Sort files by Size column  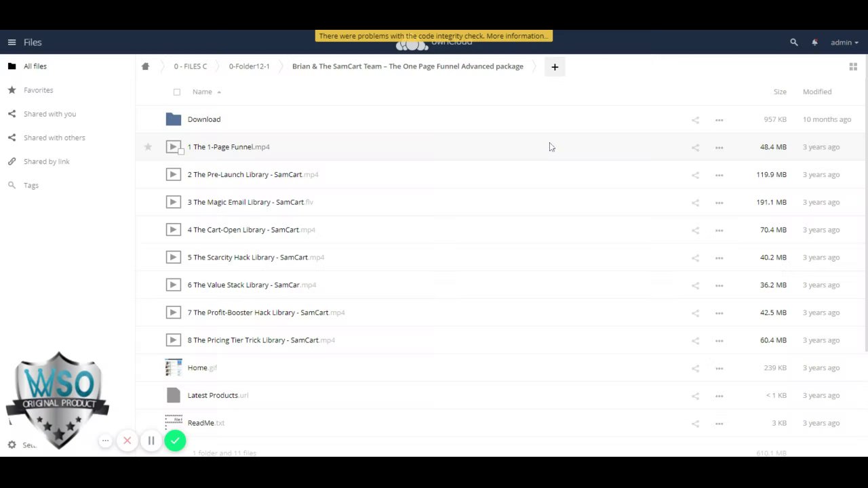780,91
